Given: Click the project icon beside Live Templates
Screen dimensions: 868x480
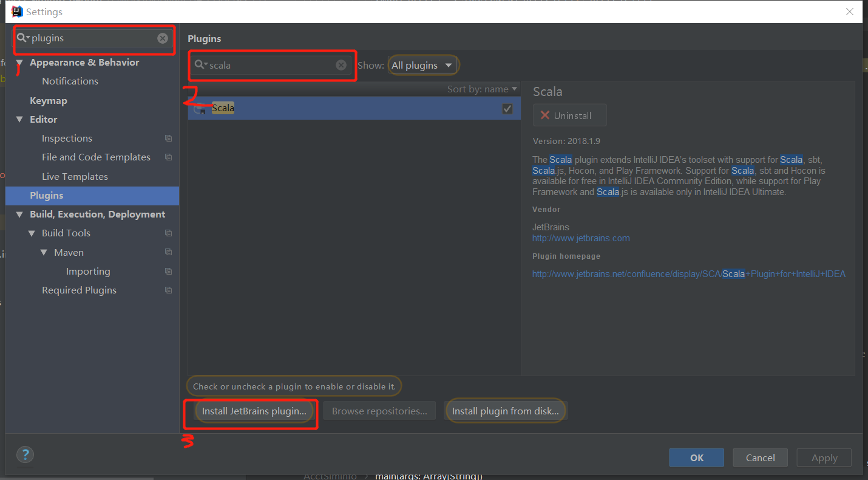Looking at the screenshot, I should click(x=168, y=176).
